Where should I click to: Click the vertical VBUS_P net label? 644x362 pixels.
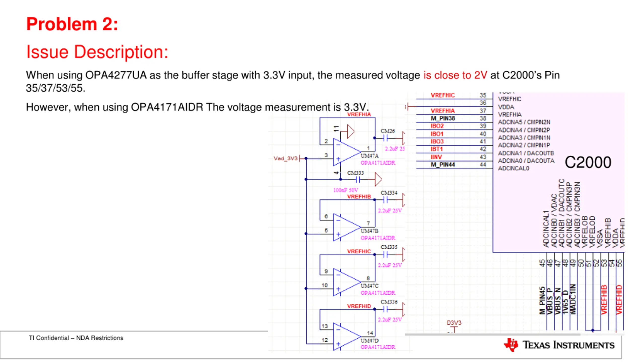[x=550, y=301]
